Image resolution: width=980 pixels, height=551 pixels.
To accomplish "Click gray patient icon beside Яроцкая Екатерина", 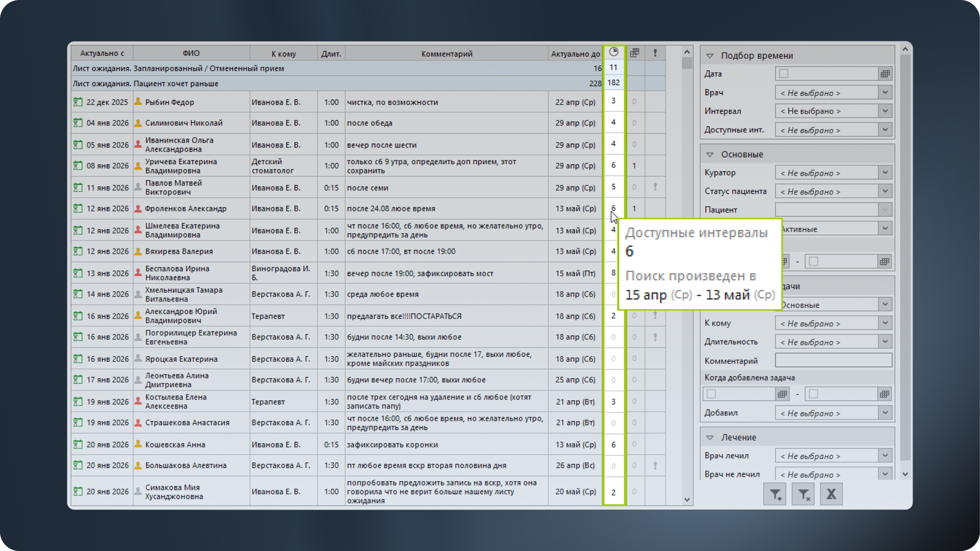I will point(138,358).
